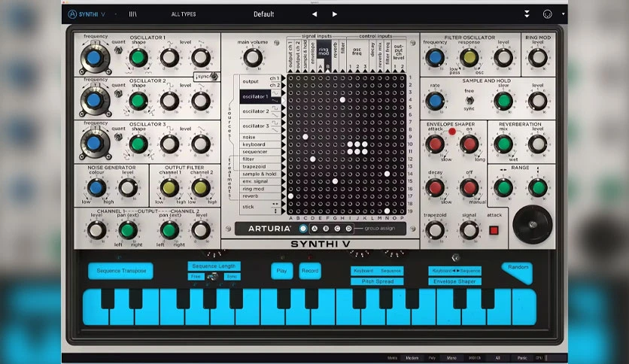
Task: Click the Oscillator 2 frequency dial
Action: pyautogui.click(x=94, y=100)
